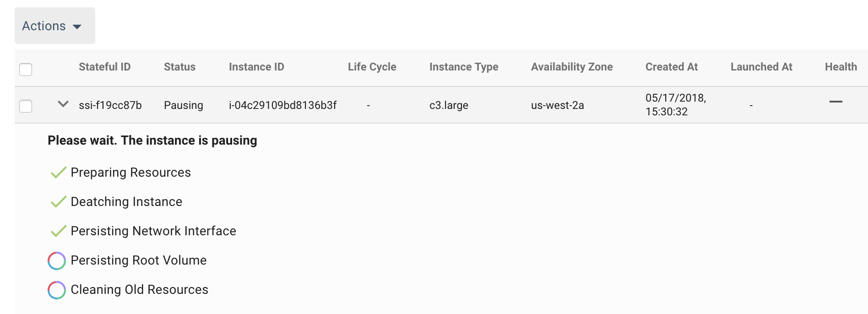Collapse the ssi-f19cc87b row chevron
The width and height of the screenshot is (868, 314).
[x=63, y=104]
